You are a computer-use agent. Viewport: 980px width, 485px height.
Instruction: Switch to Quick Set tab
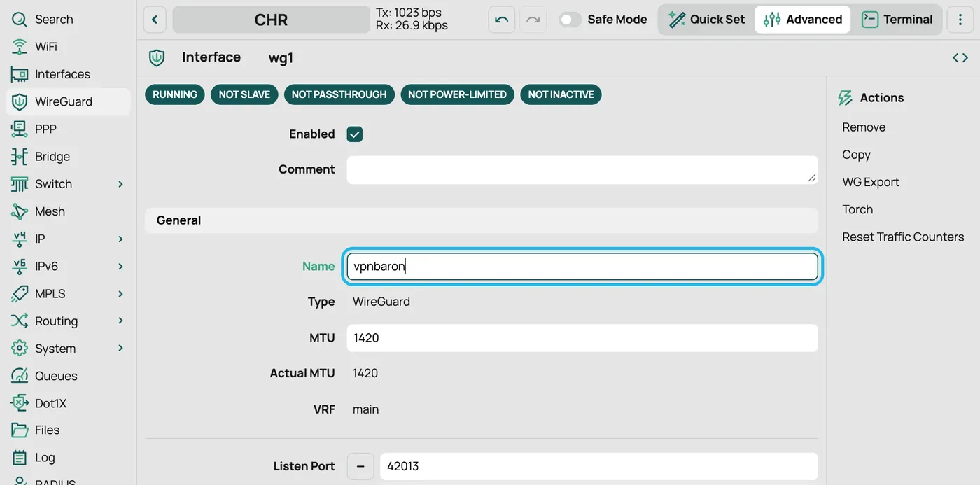(x=706, y=20)
